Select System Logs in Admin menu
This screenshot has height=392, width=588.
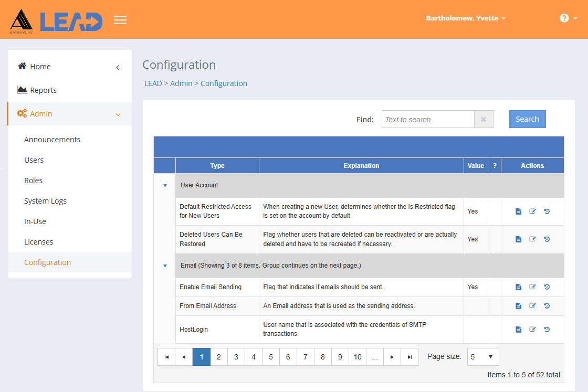[45, 201]
